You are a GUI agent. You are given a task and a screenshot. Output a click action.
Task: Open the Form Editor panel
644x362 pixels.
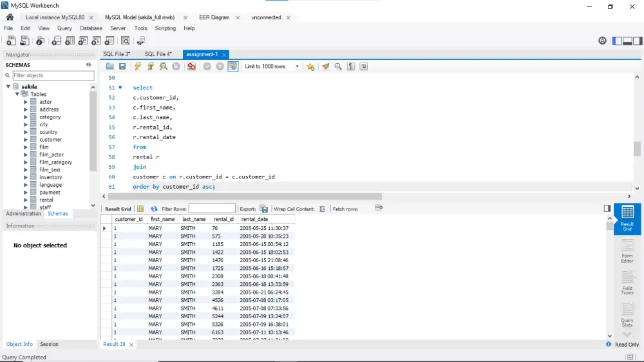(x=627, y=250)
